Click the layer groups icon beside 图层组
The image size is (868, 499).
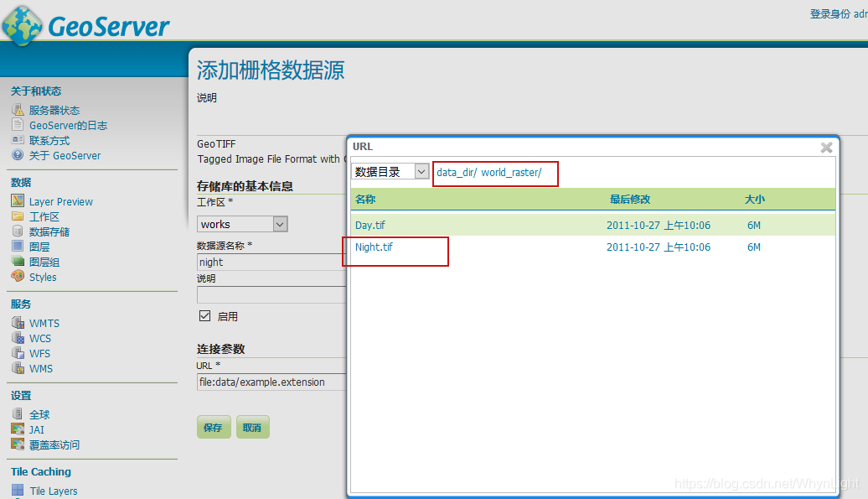[18, 261]
